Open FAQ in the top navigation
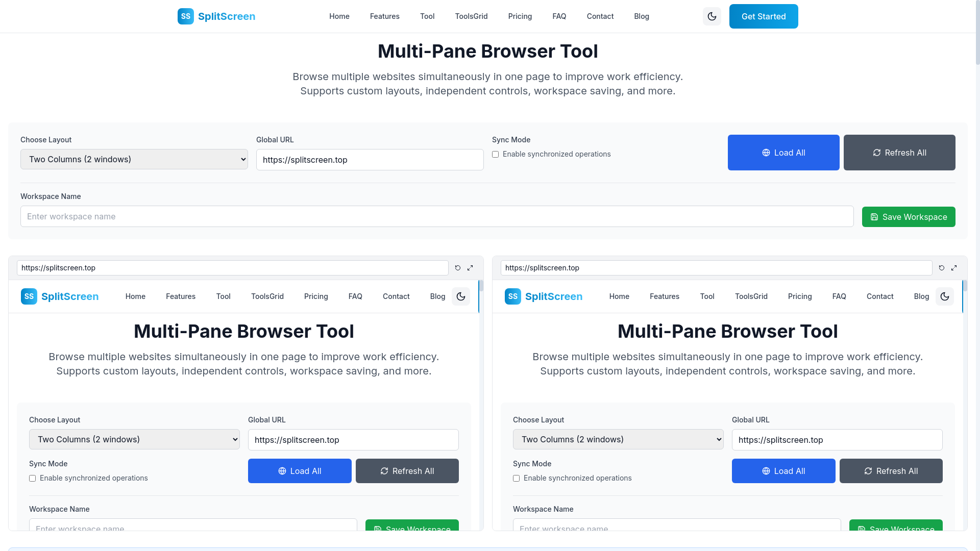 click(x=559, y=16)
